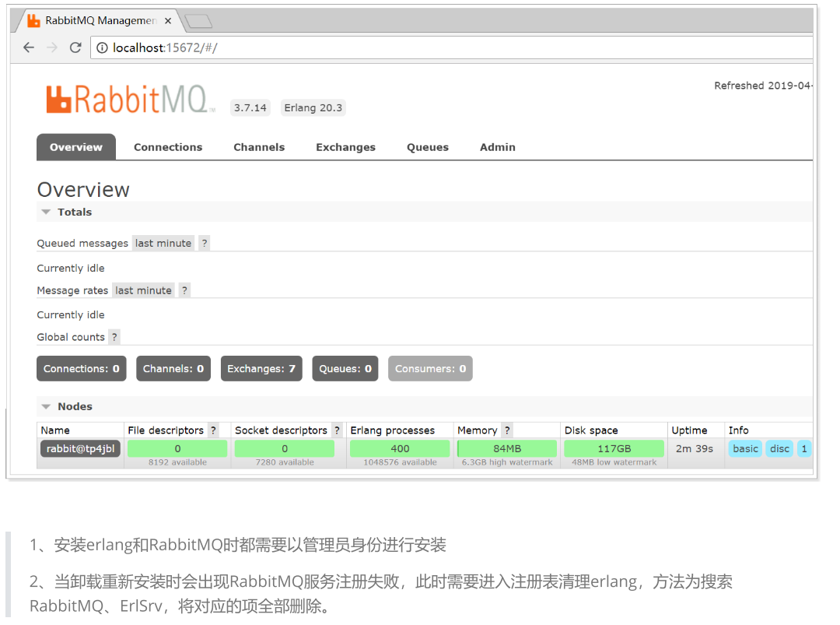Click the Disk space column header

point(591,430)
